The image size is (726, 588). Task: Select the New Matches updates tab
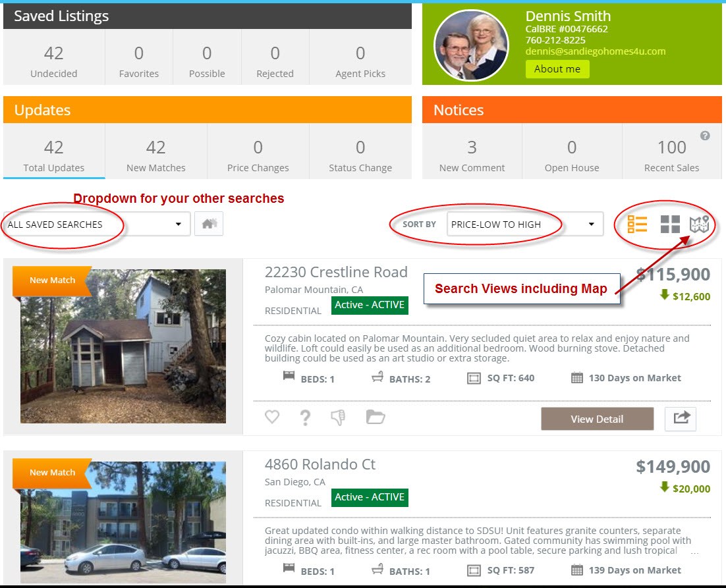point(156,151)
